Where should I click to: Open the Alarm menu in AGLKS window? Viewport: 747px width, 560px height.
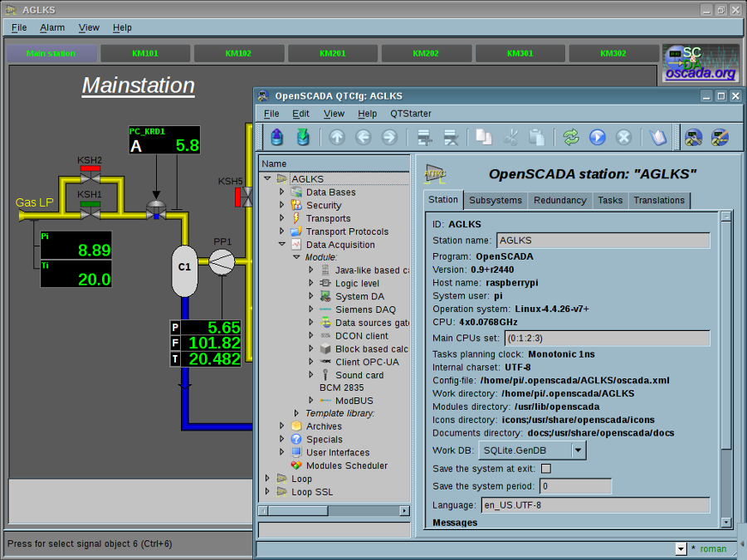point(52,27)
